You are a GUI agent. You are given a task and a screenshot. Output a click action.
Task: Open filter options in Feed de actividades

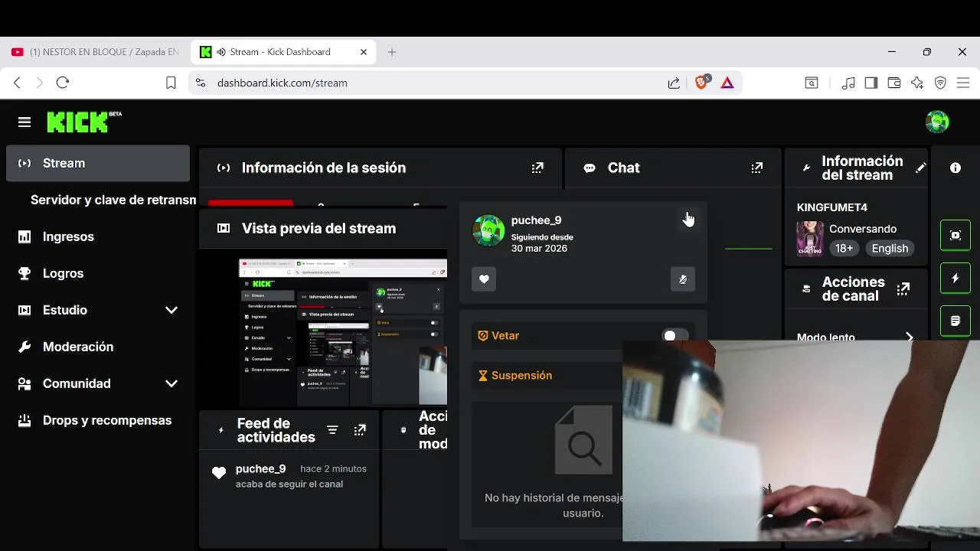[x=332, y=430]
